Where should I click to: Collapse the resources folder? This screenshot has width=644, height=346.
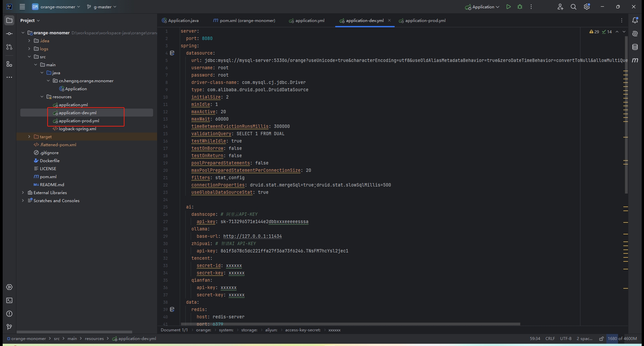click(x=42, y=97)
